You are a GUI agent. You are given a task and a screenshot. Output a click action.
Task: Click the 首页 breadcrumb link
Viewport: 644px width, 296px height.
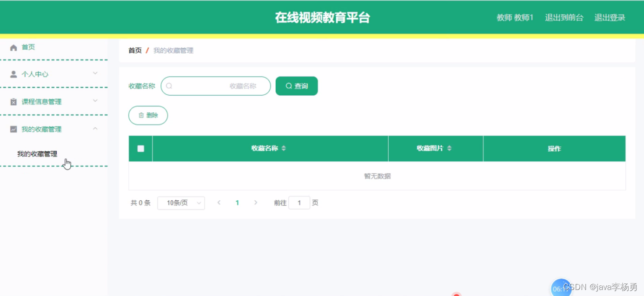[x=135, y=50]
